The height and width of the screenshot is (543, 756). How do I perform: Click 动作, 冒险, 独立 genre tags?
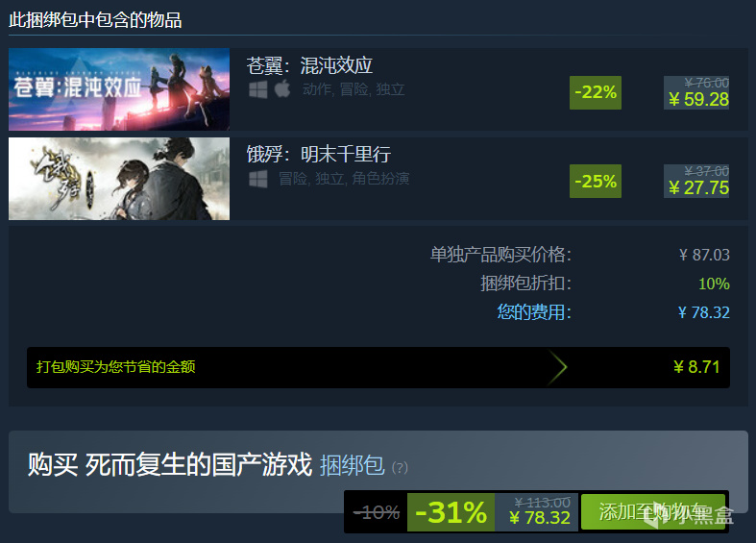[354, 89]
